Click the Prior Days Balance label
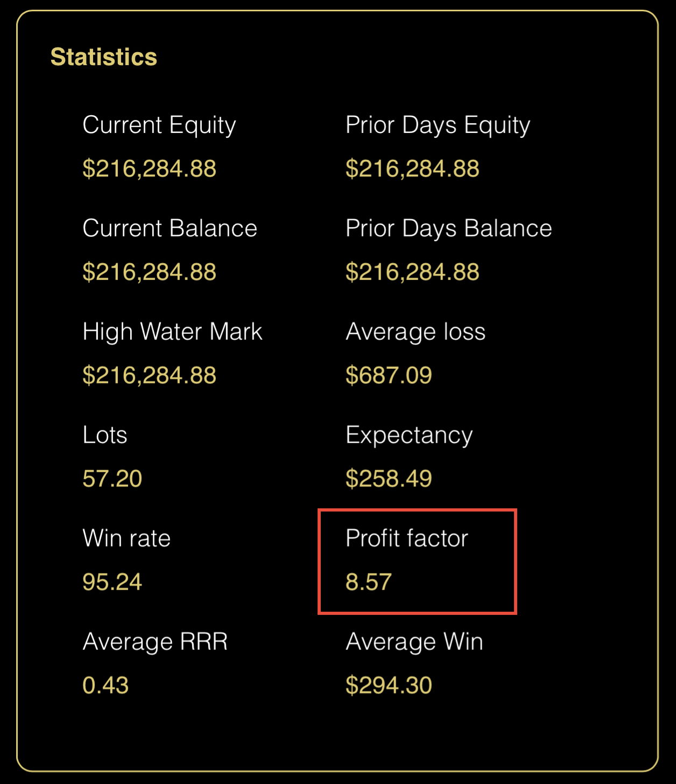The width and height of the screenshot is (676, 784). (x=448, y=228)
